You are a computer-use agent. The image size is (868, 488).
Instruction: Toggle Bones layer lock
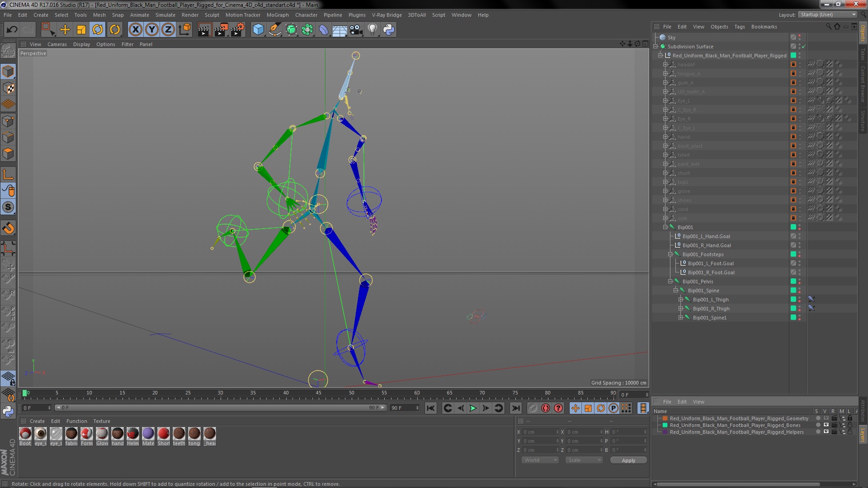click(x=850, y=425)
